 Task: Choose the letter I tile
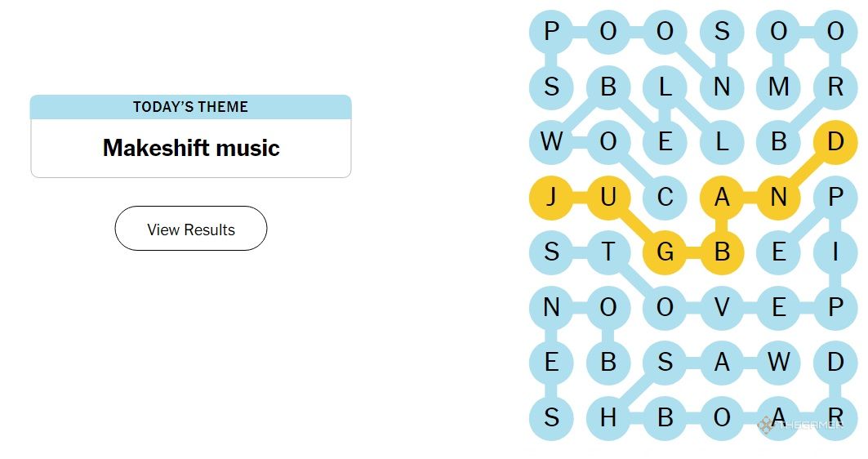835,252
